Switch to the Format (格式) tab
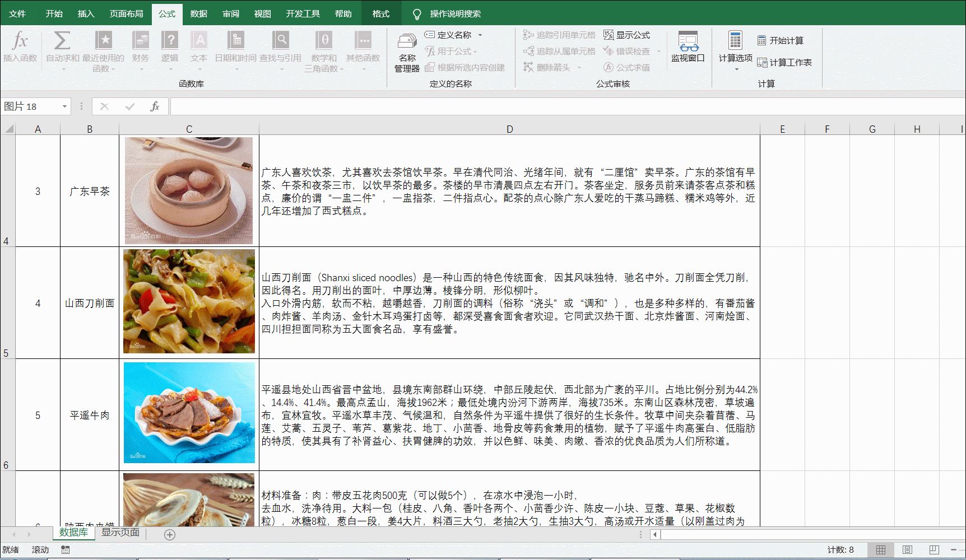Viewport: 966px width, 560px height. click(381, 13)
